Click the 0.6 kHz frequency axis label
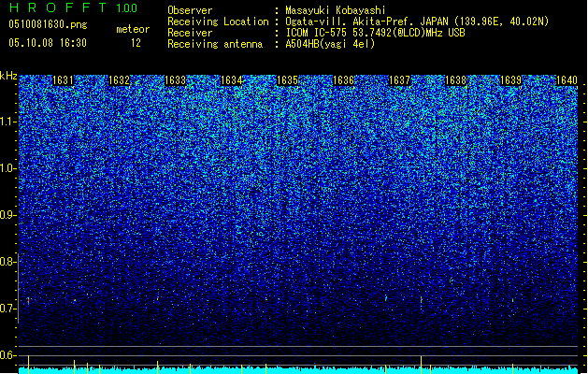The image size is (588, 374). 8,355
